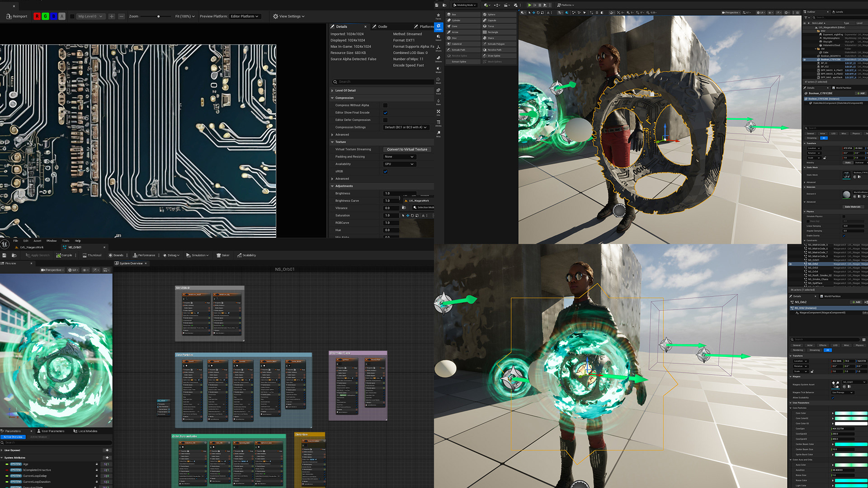Open the Compression Settings dropdown
This screenshot has height=488, width=868.
pyautogui.click(x=406, y=127)
